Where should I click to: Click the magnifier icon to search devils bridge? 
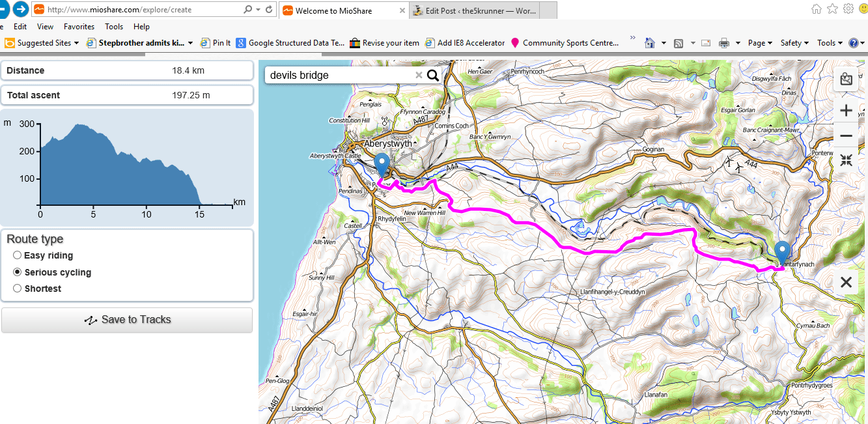click(x=432, y=75)
